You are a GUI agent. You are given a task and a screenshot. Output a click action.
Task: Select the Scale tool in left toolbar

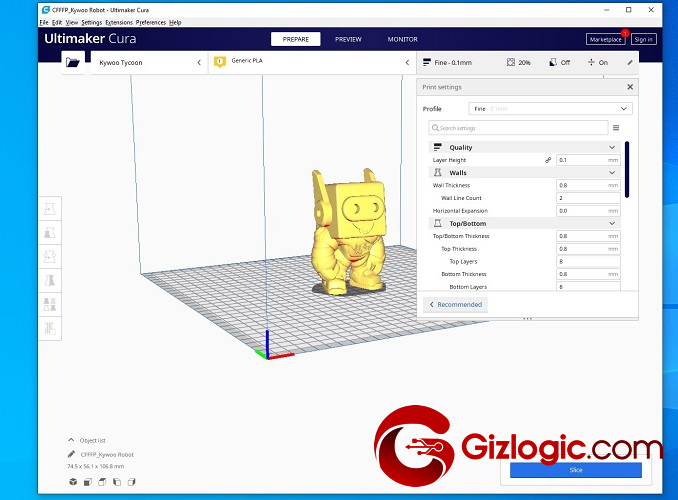pos(50,232)
